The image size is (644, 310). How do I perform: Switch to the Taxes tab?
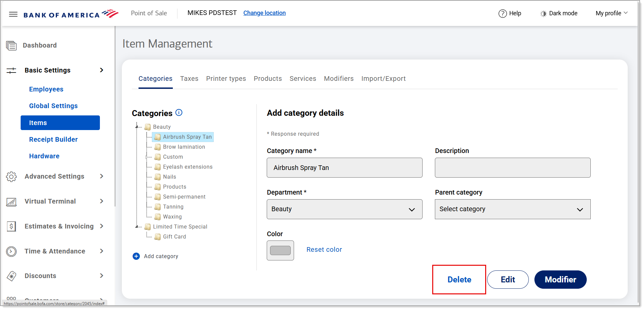(189, 79)
